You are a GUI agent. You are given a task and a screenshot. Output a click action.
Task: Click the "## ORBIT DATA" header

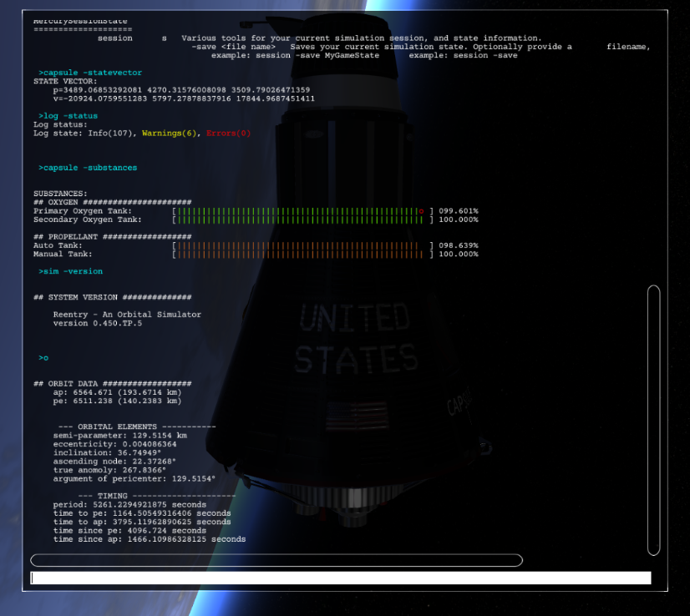[112, 384]
